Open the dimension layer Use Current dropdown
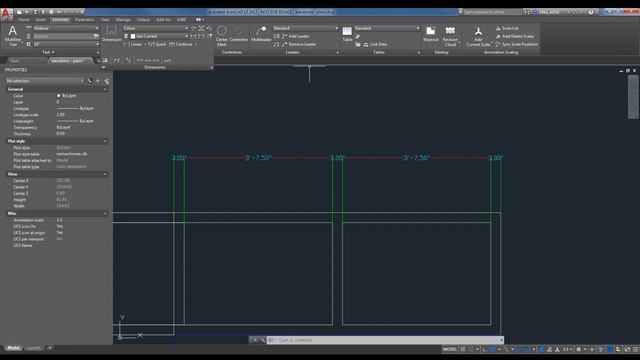Viewport: 640px width, 360px height. 159,36
